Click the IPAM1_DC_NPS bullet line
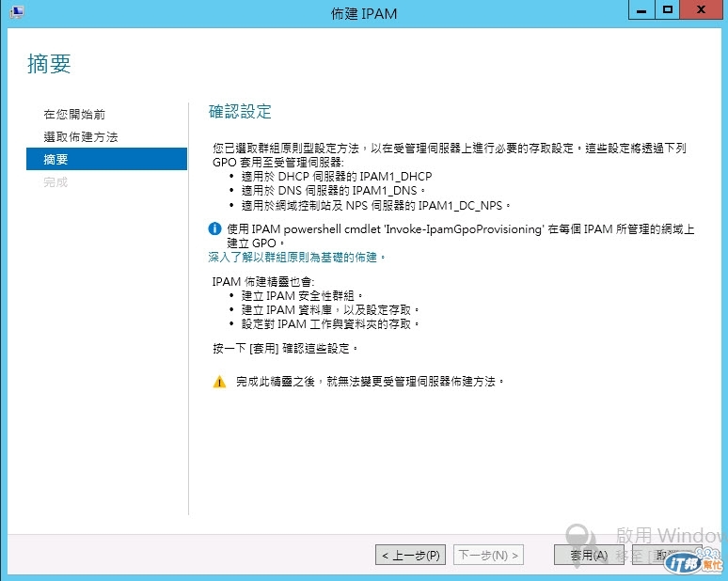728x581 pixels. tap(375, 205)
